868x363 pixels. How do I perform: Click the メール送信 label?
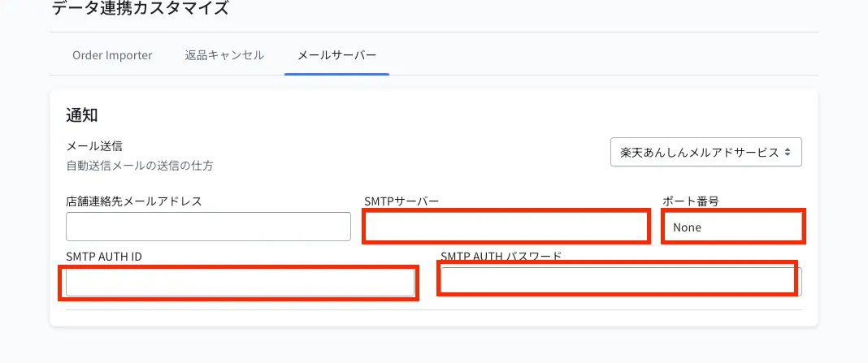[x=94, y=146]
